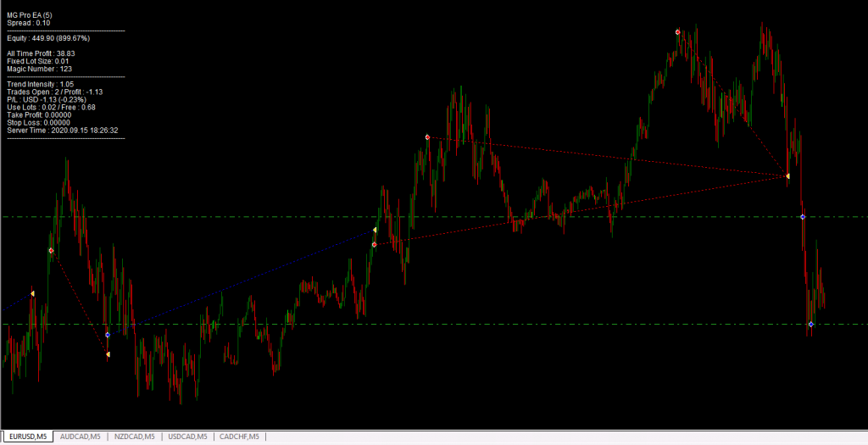Click yellow arrow where red dotted lines converge
Image resolution: width=868 pixels, height=445 pixels.
[x=787, y=176]
